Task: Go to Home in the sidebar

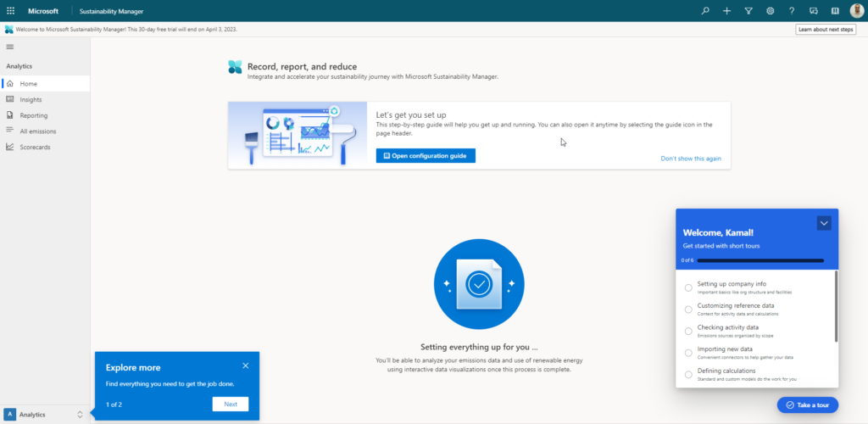Action: (x=45, y=84)
